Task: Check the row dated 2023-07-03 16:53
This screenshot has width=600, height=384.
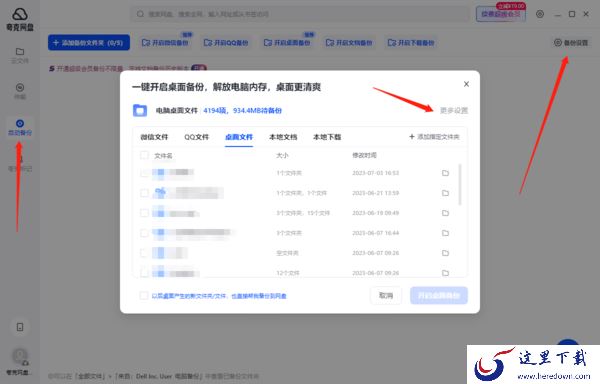Action: [144, 173]
